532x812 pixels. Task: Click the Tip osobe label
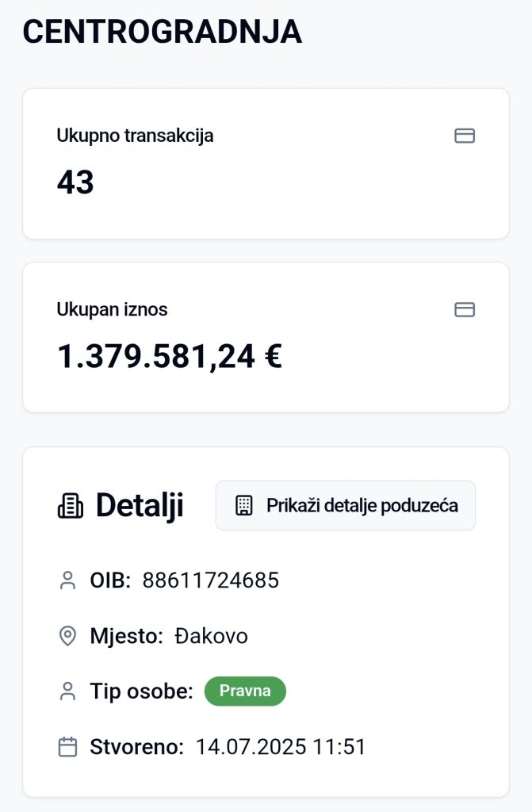point(141,691)
